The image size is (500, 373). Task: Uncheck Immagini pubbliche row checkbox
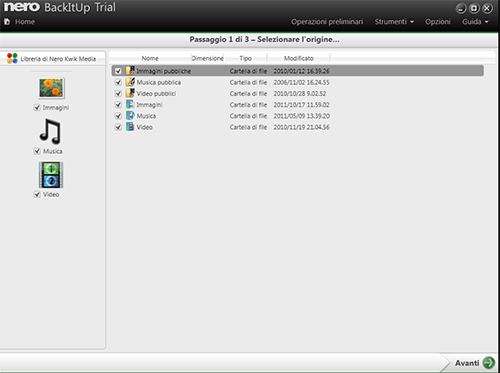click(x=118, y=71)
